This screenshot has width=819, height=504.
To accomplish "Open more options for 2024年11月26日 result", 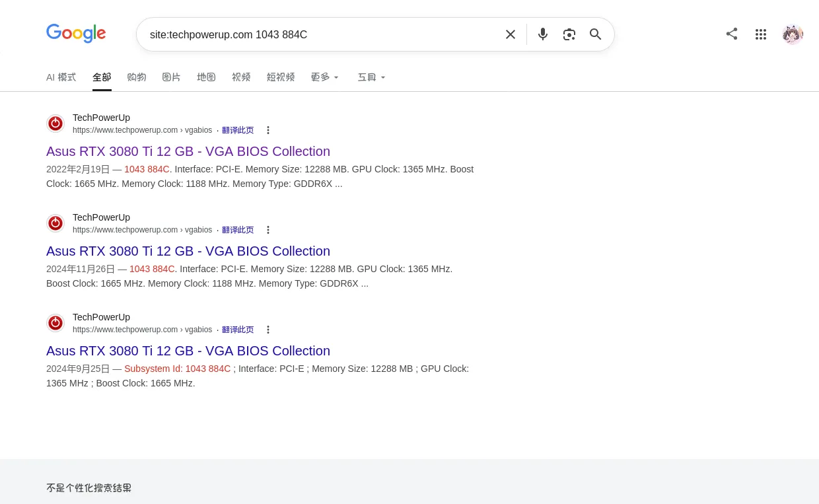I will pos(268,230).
